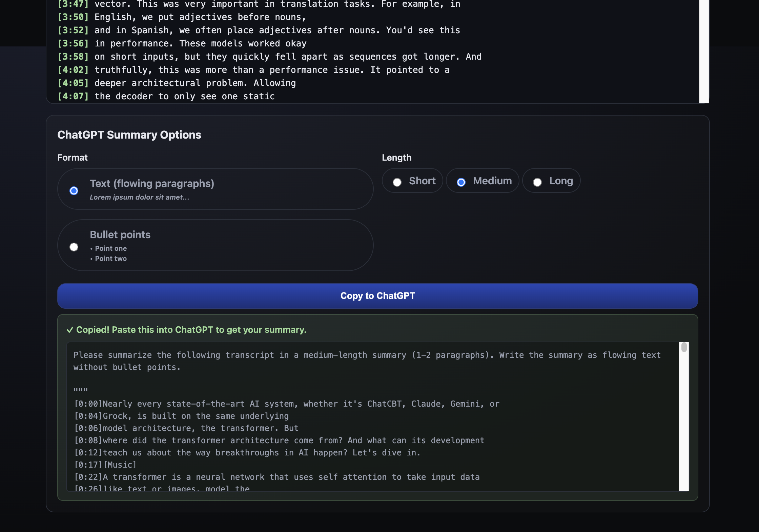Choose the Short length option
The image size is (759, 532).
click(397, 182)
